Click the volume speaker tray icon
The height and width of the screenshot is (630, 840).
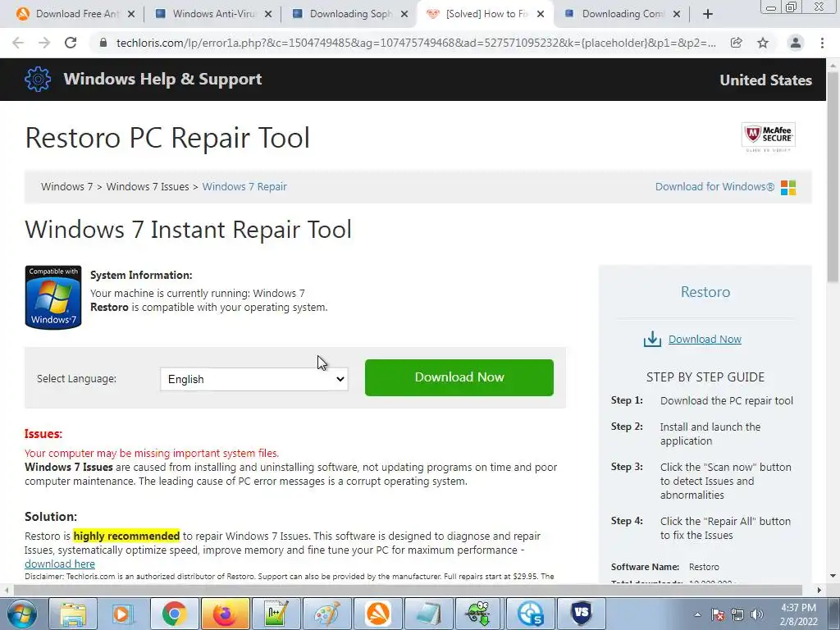757,614
